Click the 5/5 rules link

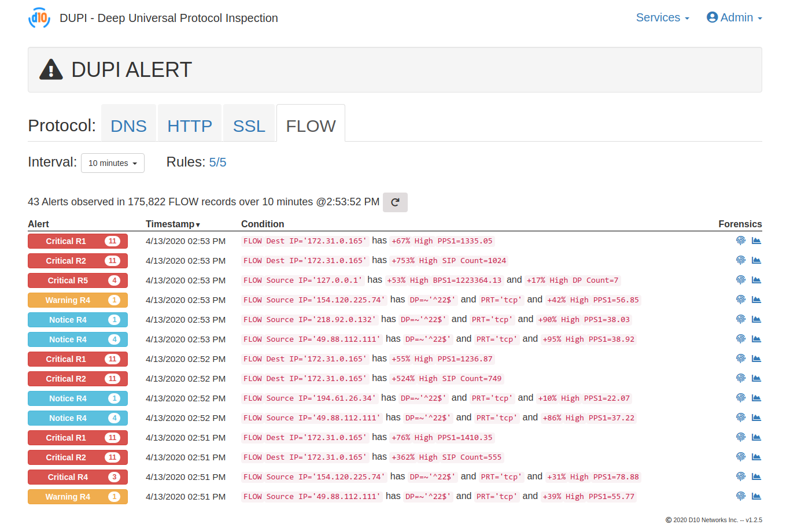(217, 162)
